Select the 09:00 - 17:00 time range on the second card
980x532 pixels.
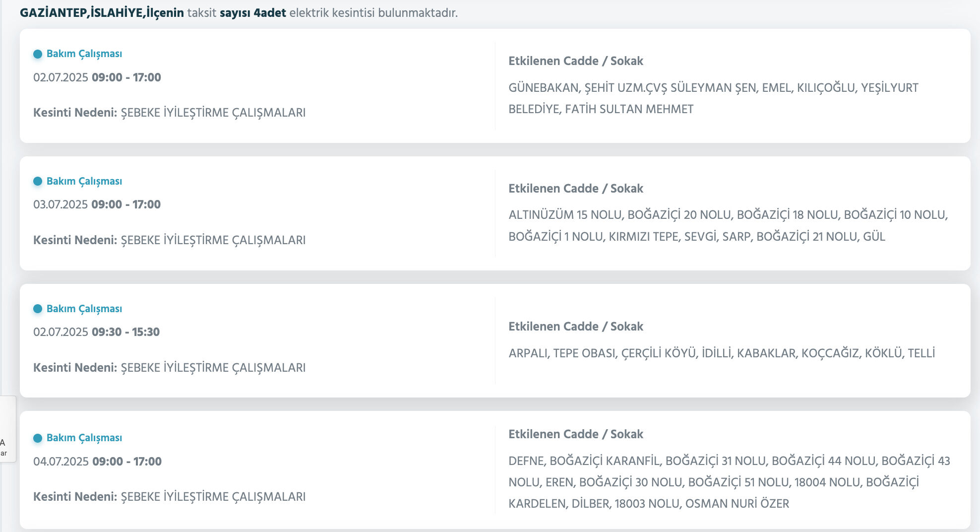click(x=126, y=204)
